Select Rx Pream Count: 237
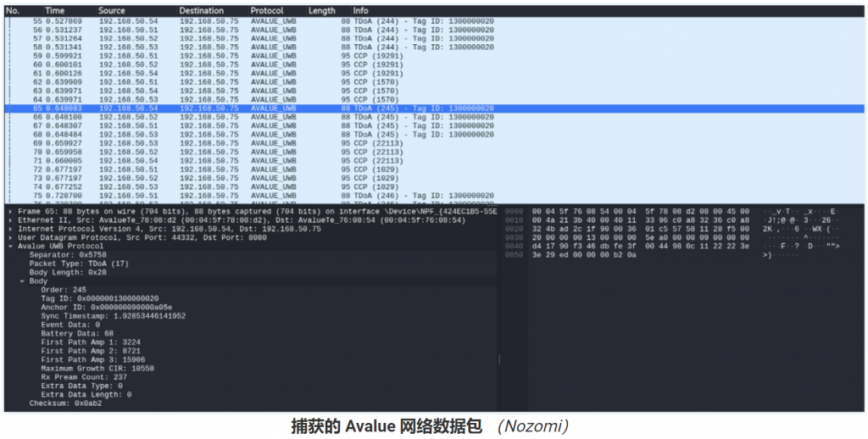 pos(84,377)
